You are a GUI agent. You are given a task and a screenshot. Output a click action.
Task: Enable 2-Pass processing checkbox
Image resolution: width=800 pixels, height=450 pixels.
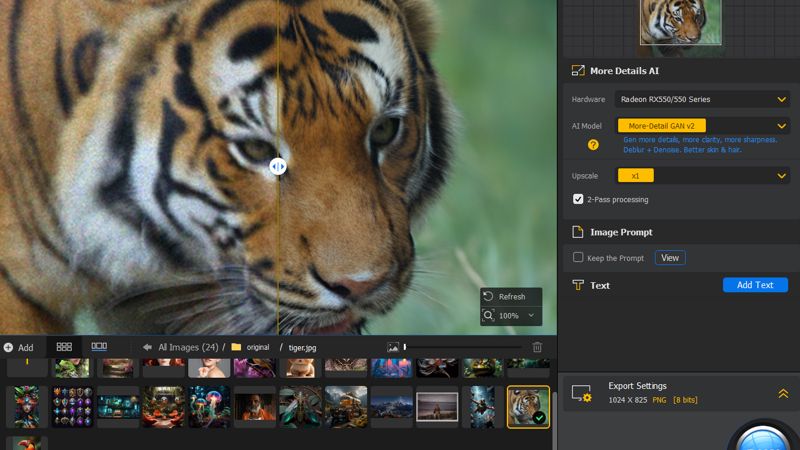click(578, 199)
